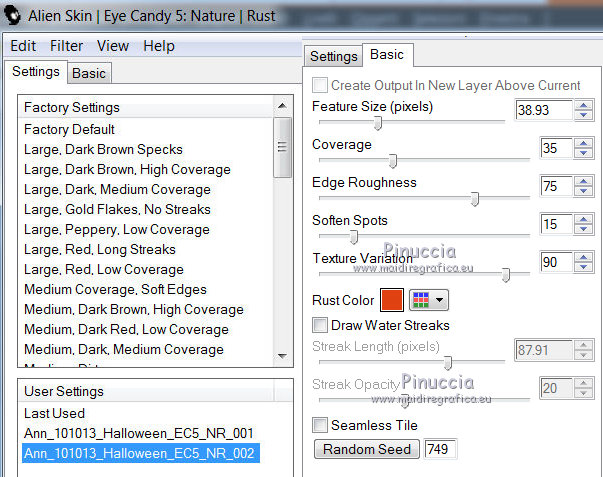The width and height of the screenshot is (603, 477).
Task: Decrease the Soften Spots value
Action: 583,228
